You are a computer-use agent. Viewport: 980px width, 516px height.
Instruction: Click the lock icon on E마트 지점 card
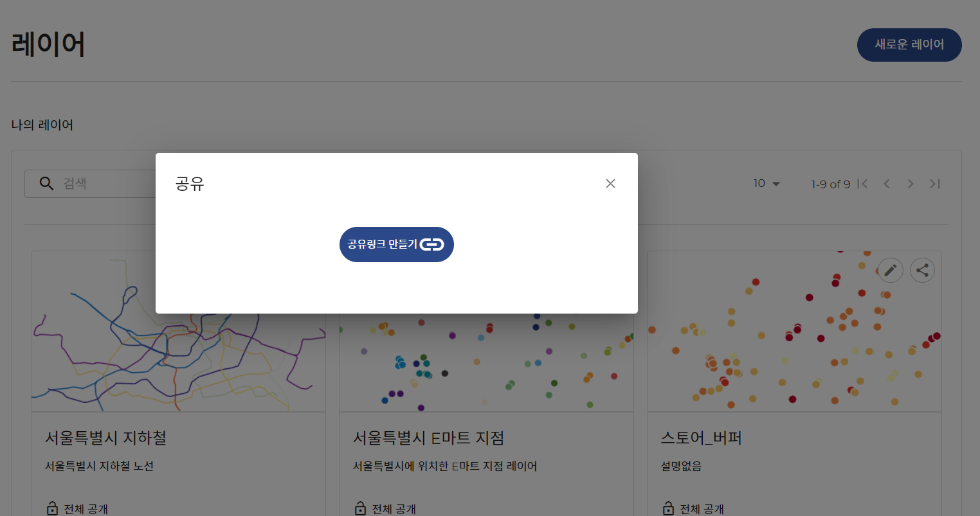coord(360,508)
